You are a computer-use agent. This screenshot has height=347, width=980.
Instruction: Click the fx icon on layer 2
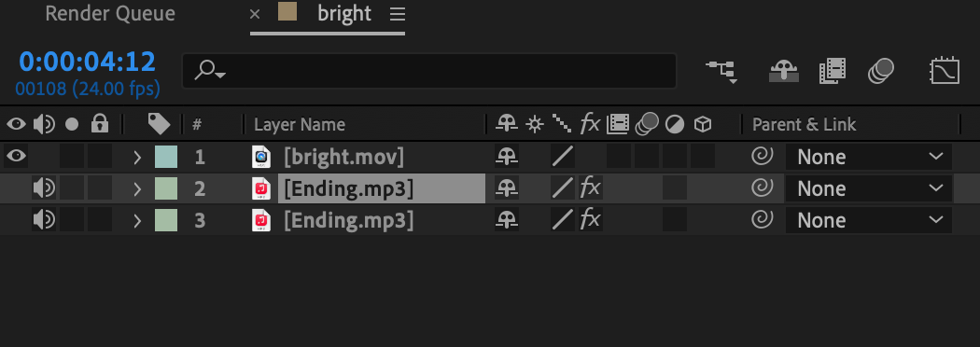590,188
